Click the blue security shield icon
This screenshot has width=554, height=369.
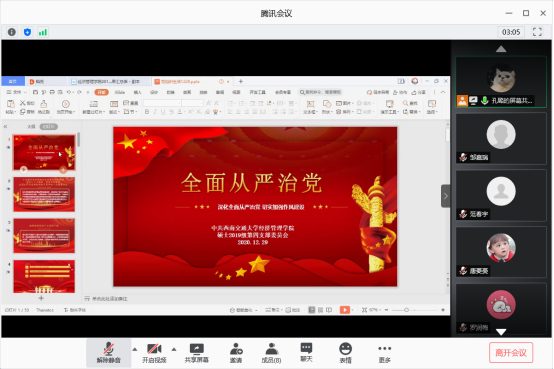(x=27, y=32)
